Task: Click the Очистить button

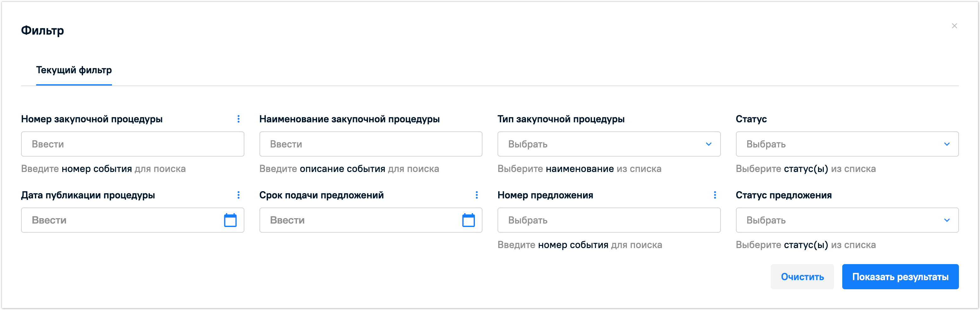Action: 802,277
